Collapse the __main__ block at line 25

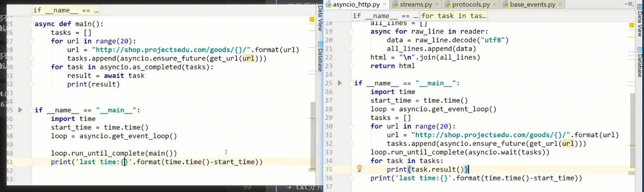pyautogui.click(x=351, y=83)
